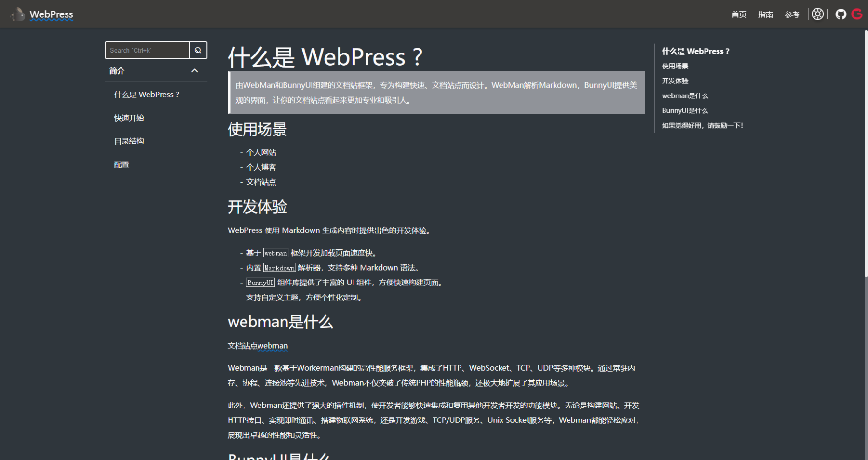Image resolution: width=868 pixels, height=460 pixels.
Task: Click the WebPress logo icon
Action: [18, 14]
